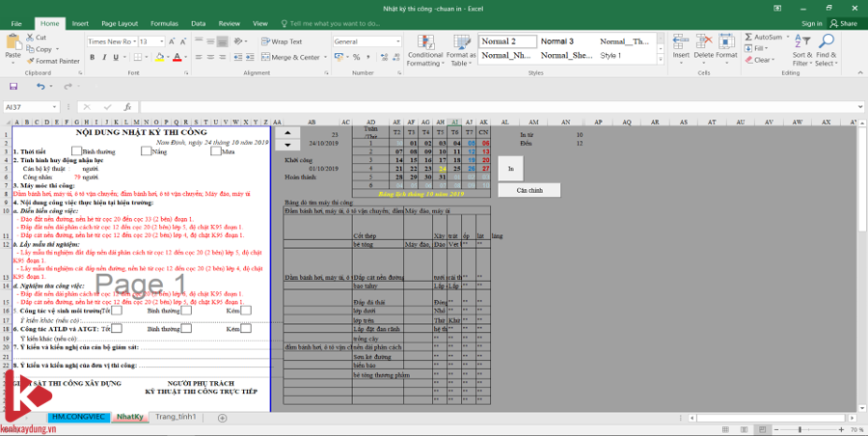Tick the 'Bình thường' weather checkbox
868x436 pixels.
(76, 151)
